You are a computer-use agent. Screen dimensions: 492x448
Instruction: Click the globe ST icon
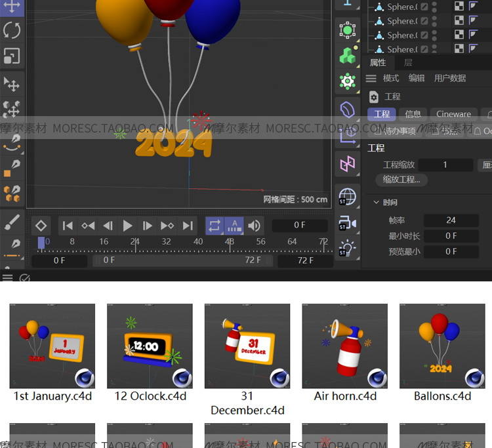tap(347, 197)
